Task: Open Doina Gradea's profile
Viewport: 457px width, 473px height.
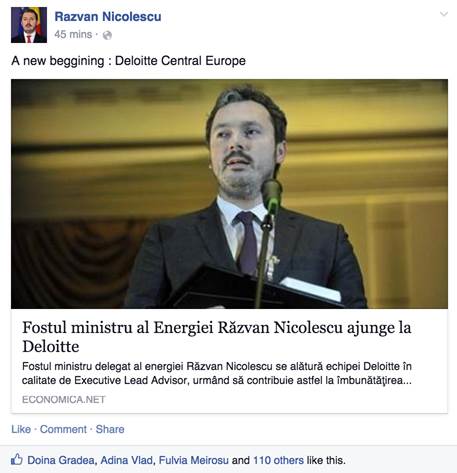Action: point(61,460)
